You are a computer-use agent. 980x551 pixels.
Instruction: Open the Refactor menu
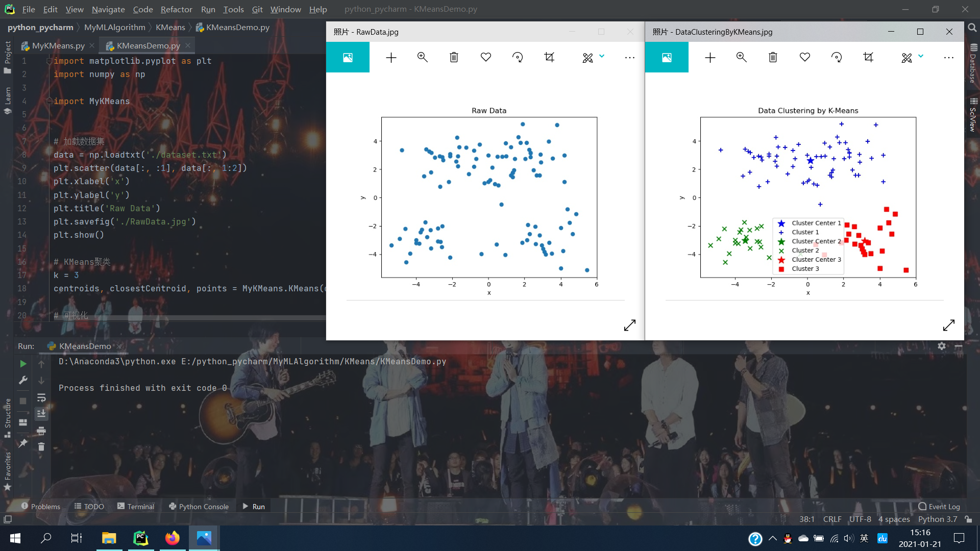click(176, 9)
